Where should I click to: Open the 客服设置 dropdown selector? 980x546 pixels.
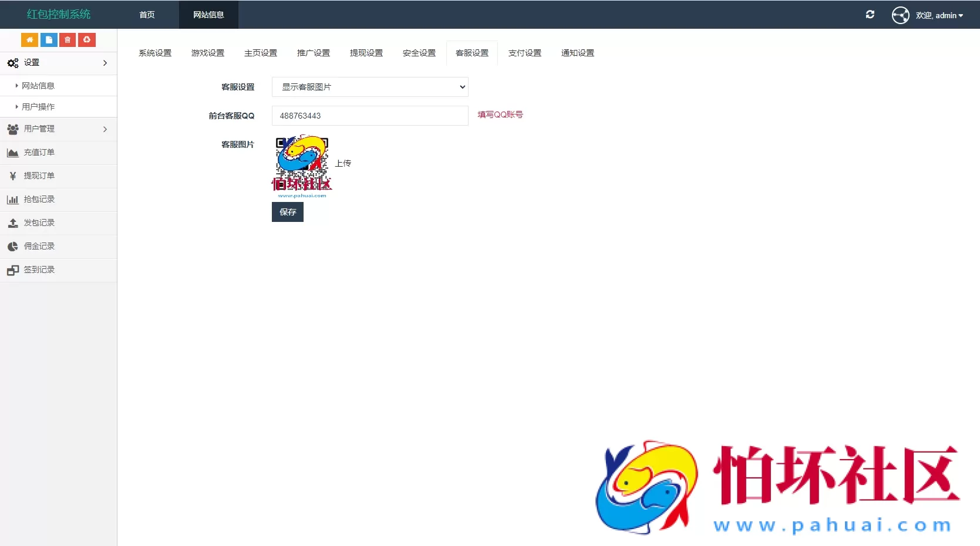point(369,86)
